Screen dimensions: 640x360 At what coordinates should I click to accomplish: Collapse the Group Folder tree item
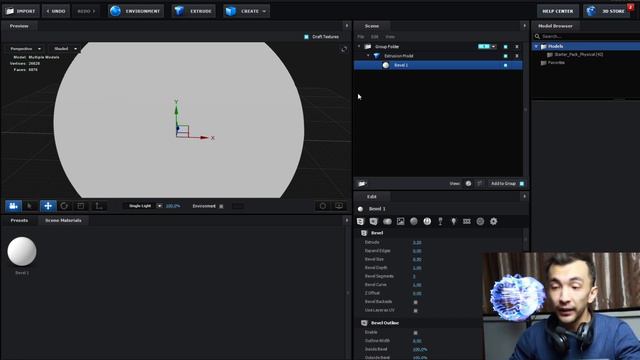(359, 47)
